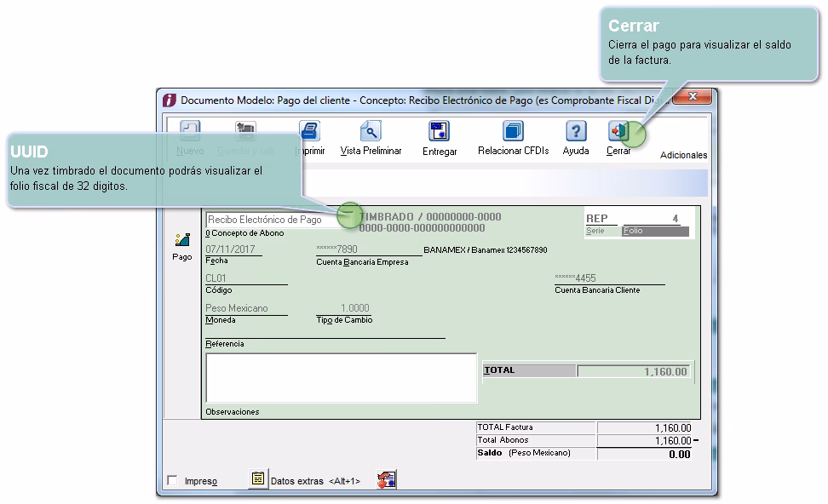The width and height of the screenshot is (828, 504).
Task: Click Guardar y salir icon
Action: tap(245, 130)
